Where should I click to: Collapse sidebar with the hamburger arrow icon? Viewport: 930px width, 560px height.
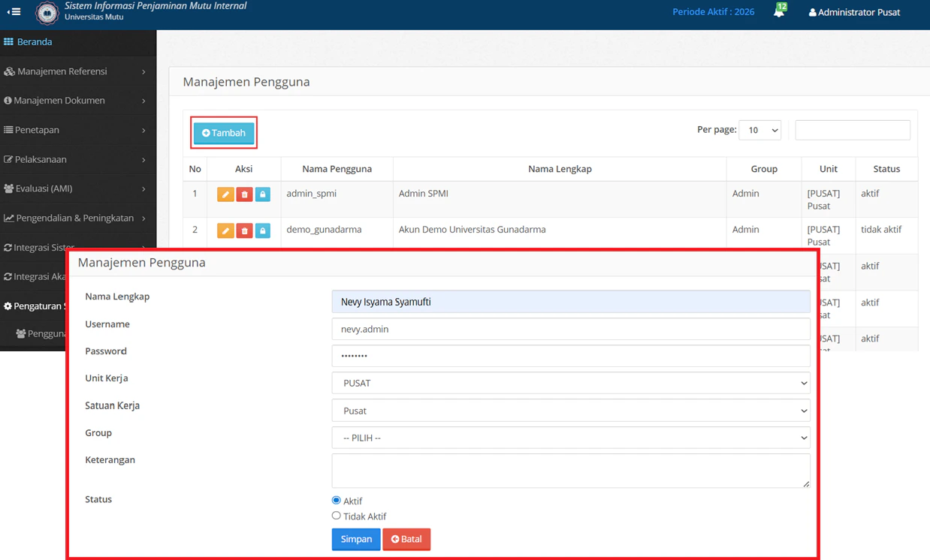click(x=14, y=12)
